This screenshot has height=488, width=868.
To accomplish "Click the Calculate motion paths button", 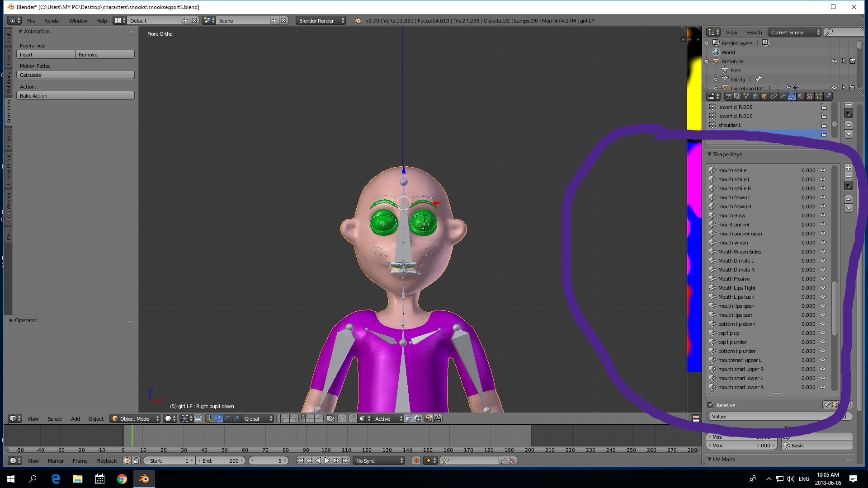I will pos(75,75).
